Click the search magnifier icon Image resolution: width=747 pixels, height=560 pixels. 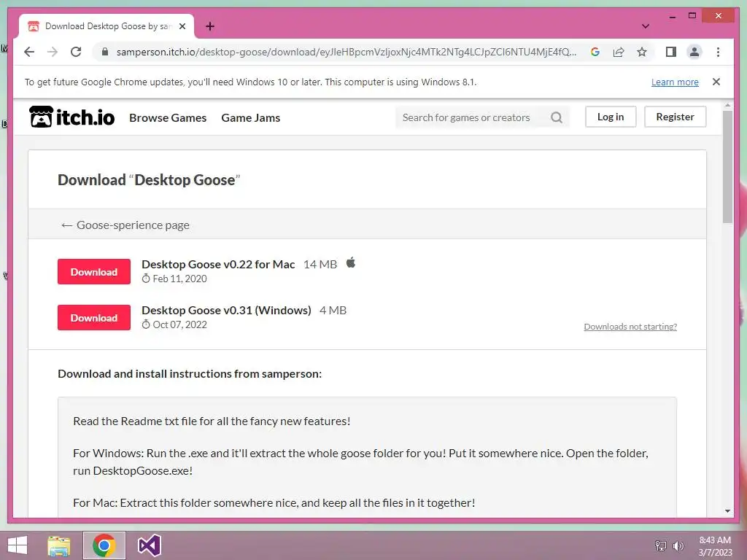point(557,117)
